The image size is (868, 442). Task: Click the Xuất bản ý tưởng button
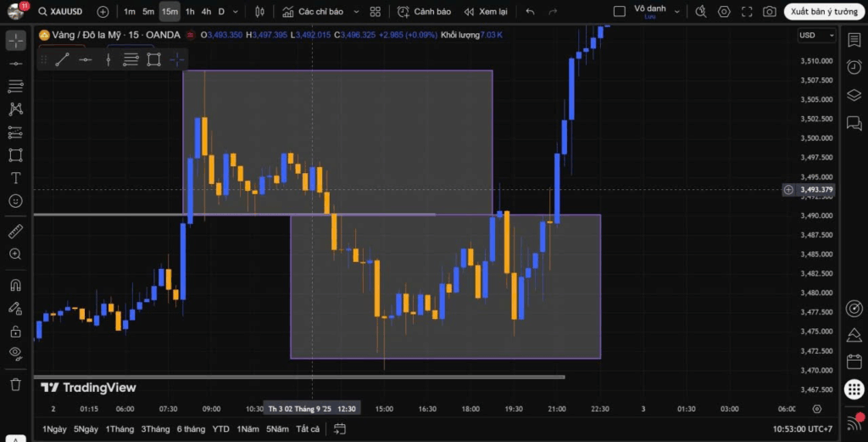click(x=824, y=12)
